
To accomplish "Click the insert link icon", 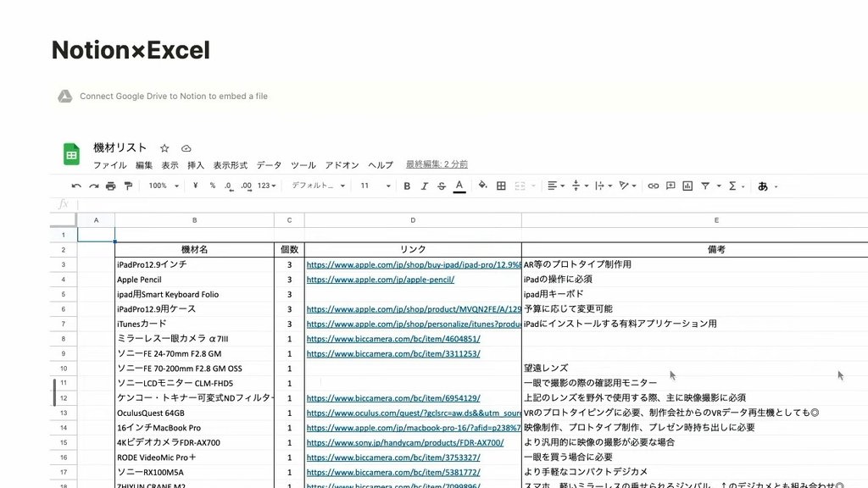I will point(654,186).
